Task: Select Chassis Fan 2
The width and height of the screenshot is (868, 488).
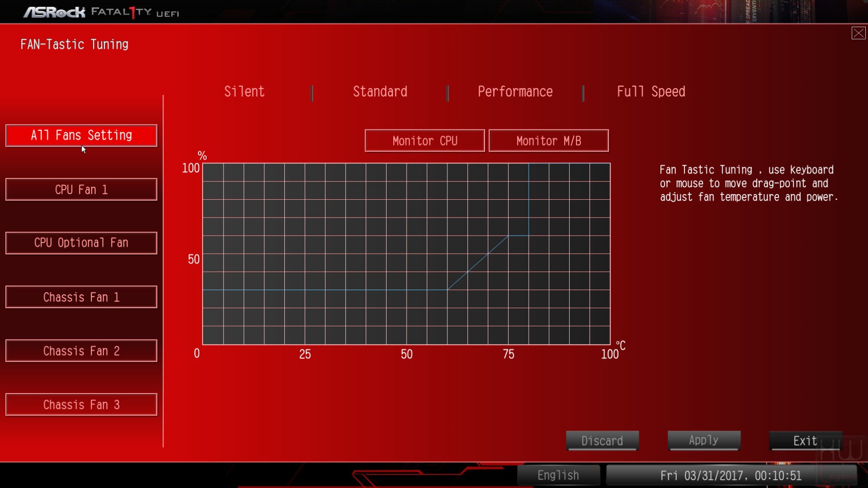Action: click(x=81, y=350)
